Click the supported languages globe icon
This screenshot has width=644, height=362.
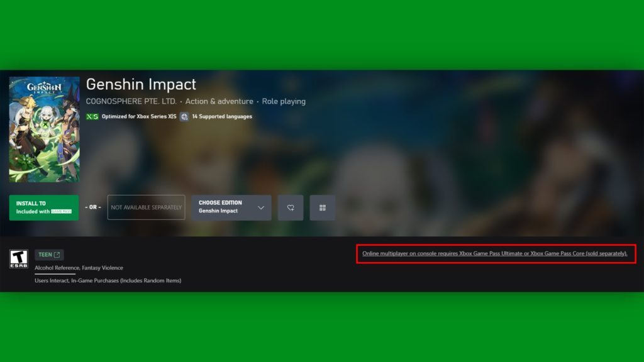coord(184,116)
